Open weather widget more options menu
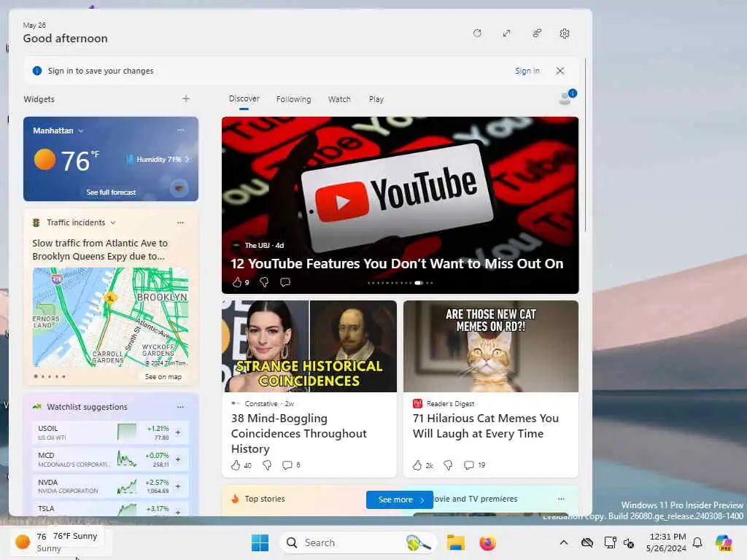 [x=180, y=130]
